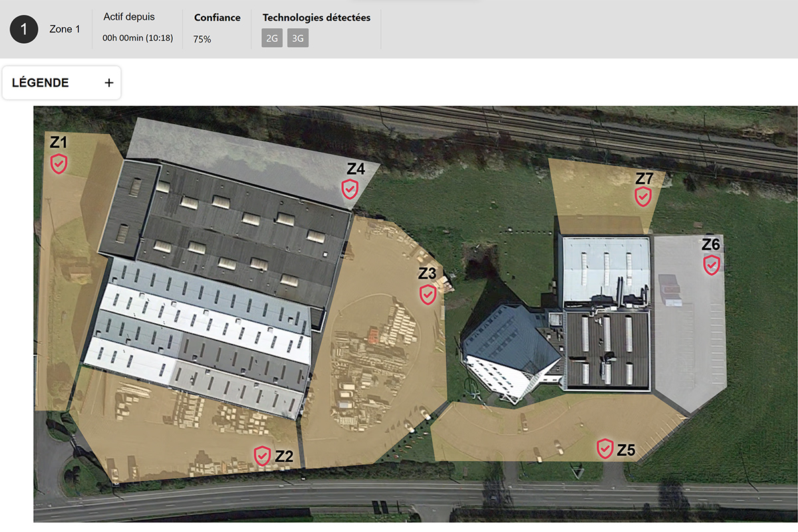Image resolution: width=798 pixels, height=532 pixels.
Task: Click the Z3 label on the map
Action: [427, 273]
